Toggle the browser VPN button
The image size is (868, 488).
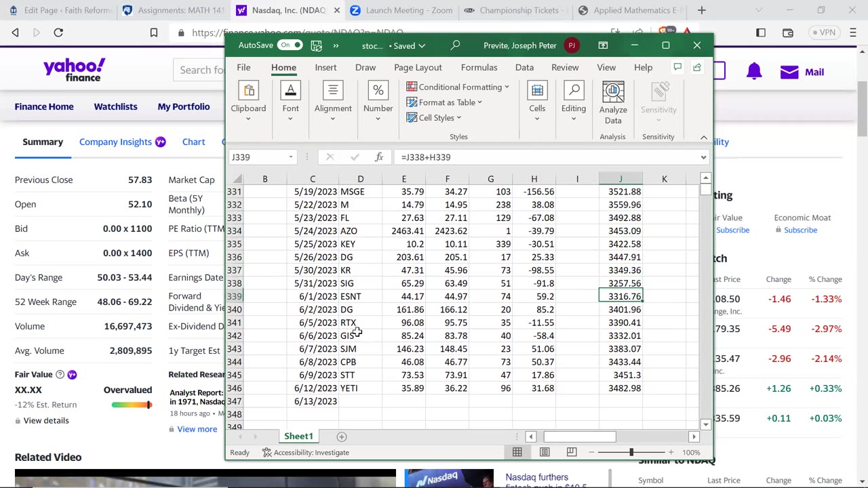pos(825,33)
